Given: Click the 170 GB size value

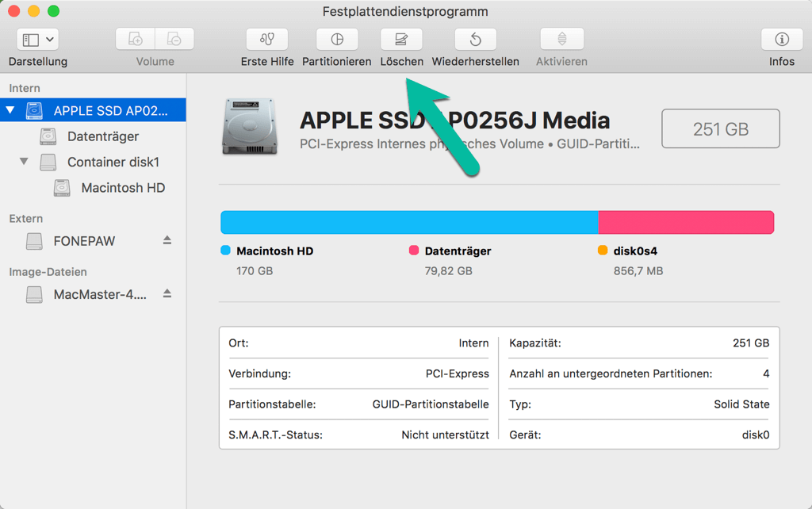Looking at the screenshot, I should click(x=255, y=271).
